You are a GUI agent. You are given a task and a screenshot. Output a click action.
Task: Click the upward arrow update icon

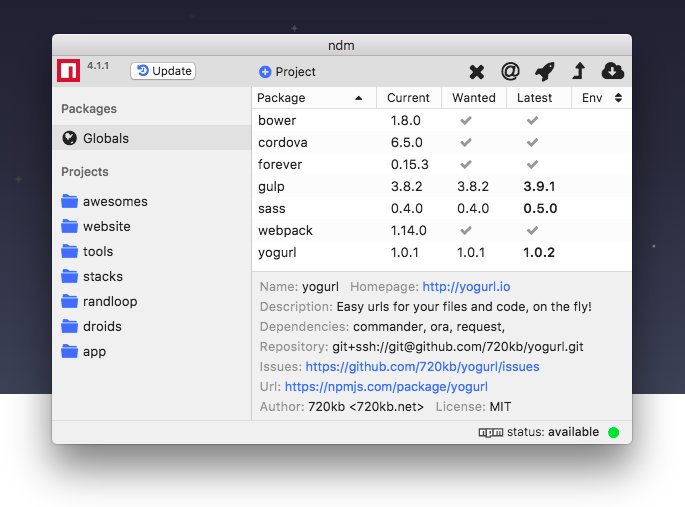pyautogui.click(x=579, y=71)
